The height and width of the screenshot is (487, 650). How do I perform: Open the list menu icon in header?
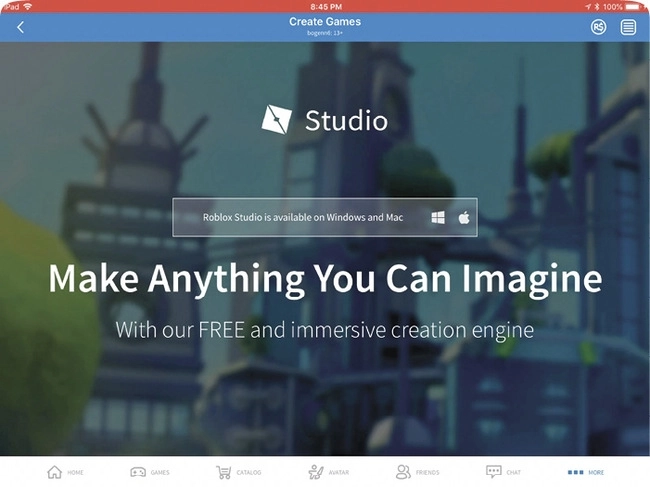click(x=628, y=27)
